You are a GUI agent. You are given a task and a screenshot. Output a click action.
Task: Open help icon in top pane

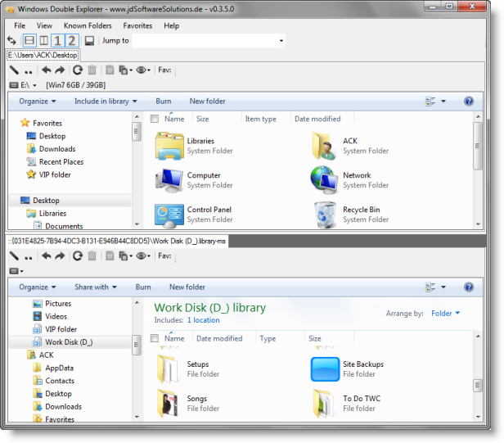469,102
